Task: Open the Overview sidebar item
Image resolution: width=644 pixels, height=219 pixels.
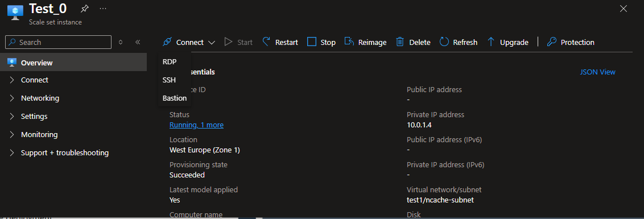Action: coord(73,63)
